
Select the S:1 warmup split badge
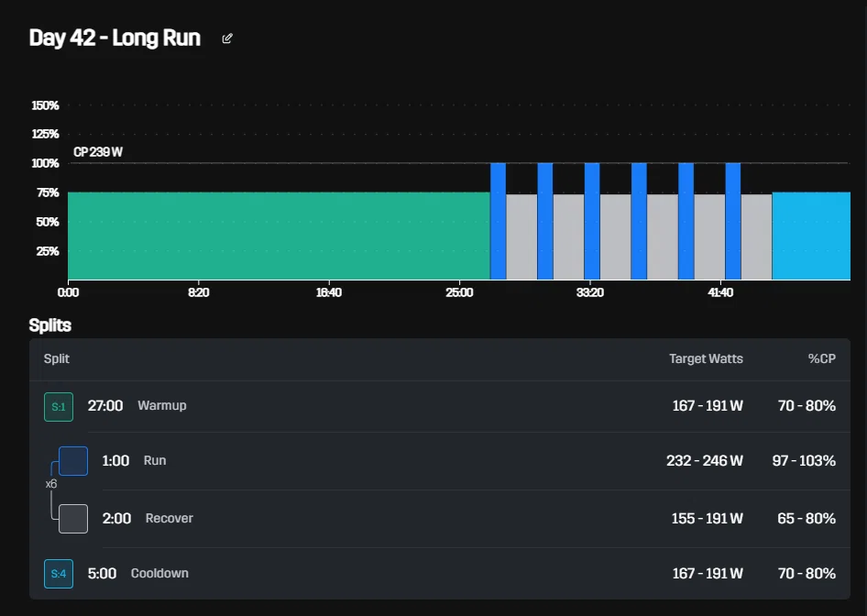pyautogui.click(x=59, y=407)
